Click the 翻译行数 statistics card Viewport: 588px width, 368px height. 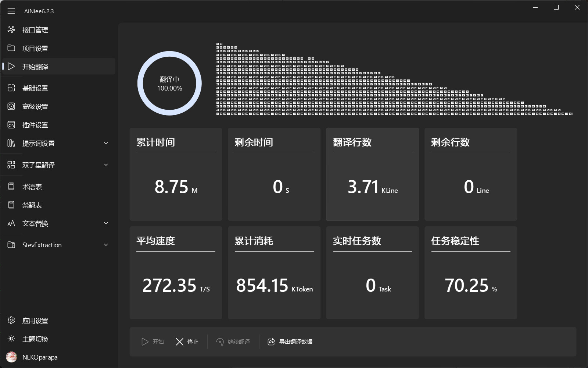pos(372,174)
